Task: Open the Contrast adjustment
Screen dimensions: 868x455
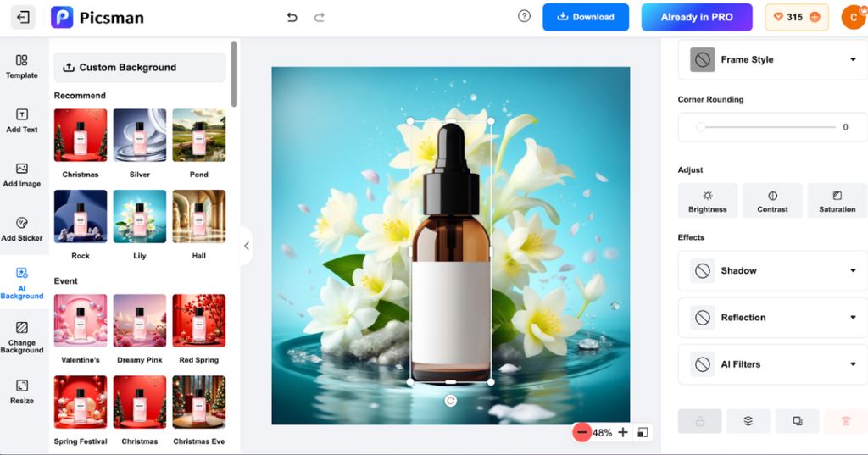Action: 772,200
